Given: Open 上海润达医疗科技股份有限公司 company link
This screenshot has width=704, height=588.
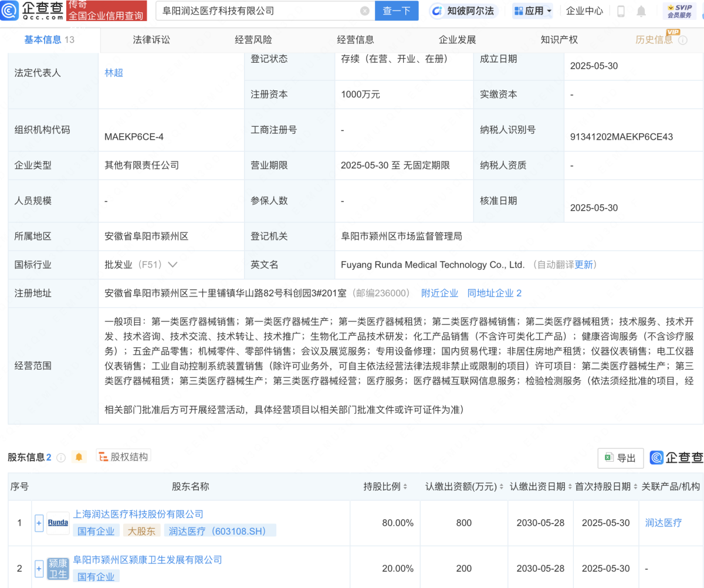Looking at the screenshot, I should click(x=138, y=514).
